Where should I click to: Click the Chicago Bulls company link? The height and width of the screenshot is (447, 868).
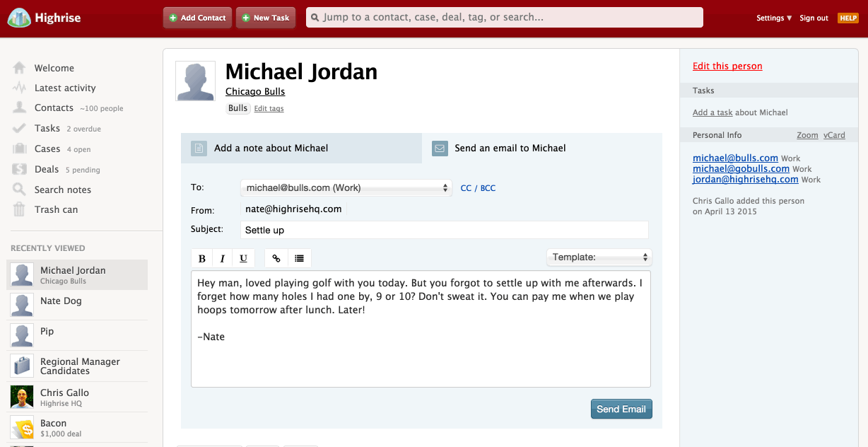coord(255,91)
